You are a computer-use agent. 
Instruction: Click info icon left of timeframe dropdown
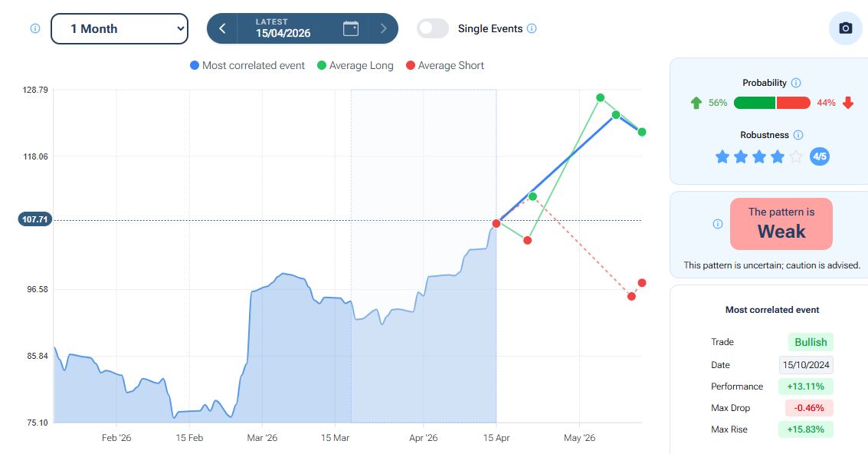(35, 28)
